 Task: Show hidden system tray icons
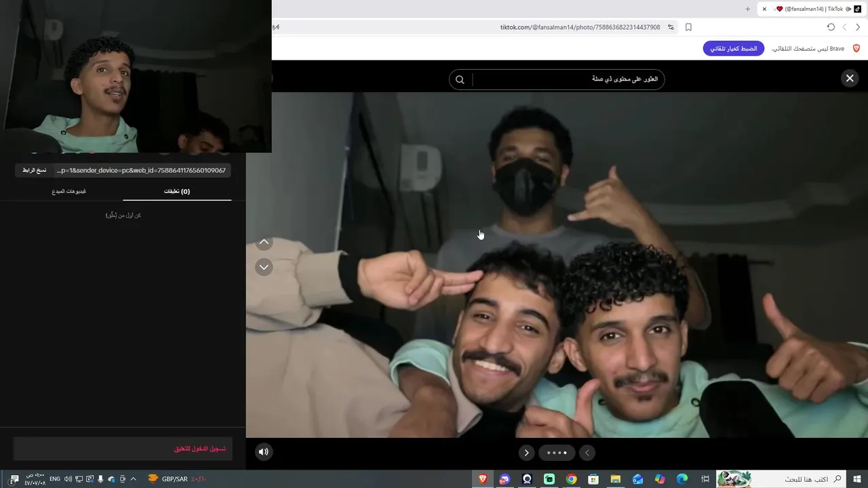point(133,479)
